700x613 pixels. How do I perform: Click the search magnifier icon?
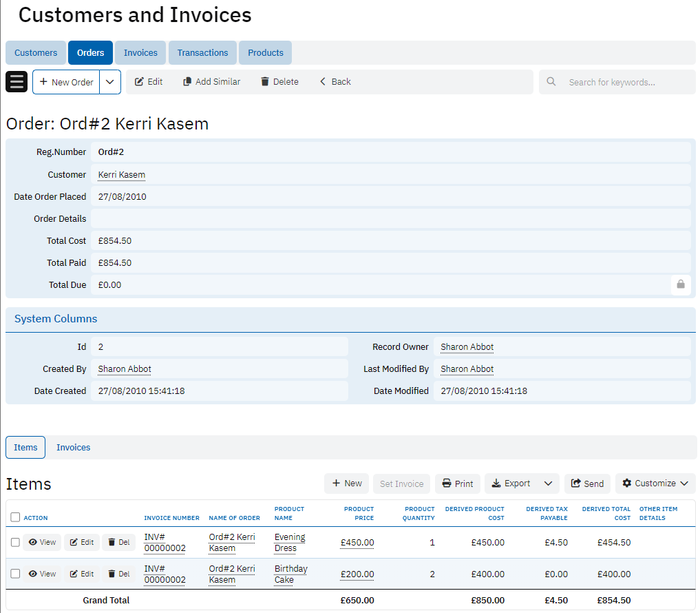tap(551, 82)
